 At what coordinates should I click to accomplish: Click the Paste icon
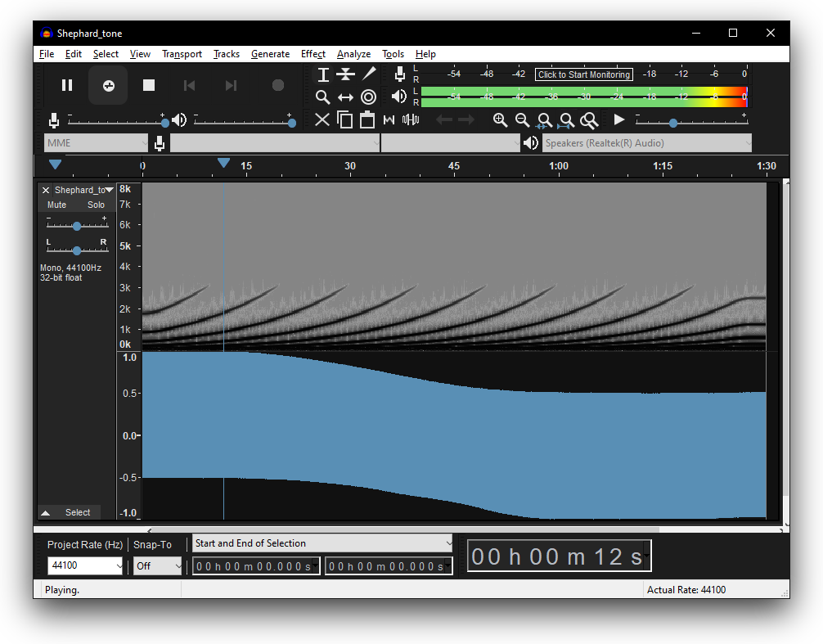[x=367, y=120]
